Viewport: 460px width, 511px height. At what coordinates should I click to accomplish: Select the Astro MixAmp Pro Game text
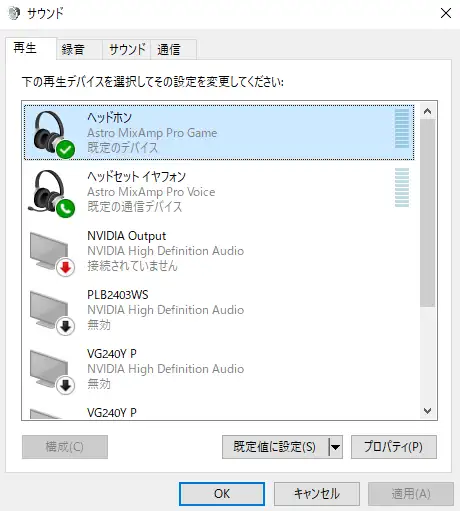(152, 133)
